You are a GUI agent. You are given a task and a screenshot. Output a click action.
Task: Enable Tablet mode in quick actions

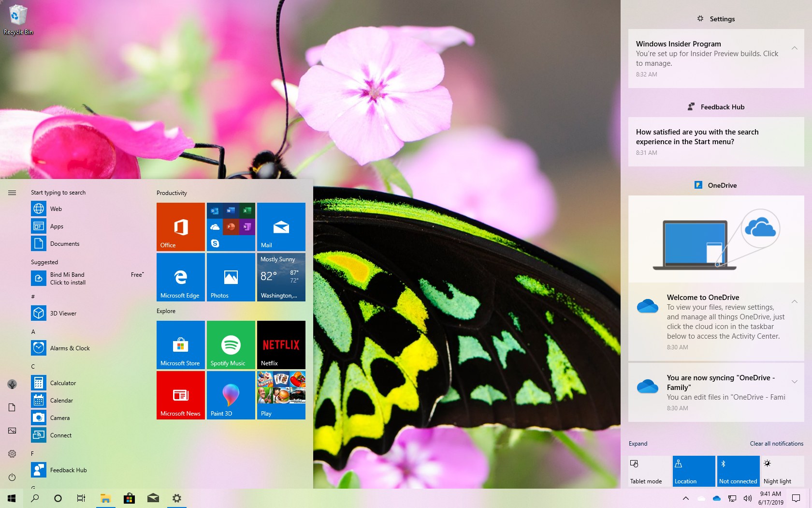[x=648, y=471]
